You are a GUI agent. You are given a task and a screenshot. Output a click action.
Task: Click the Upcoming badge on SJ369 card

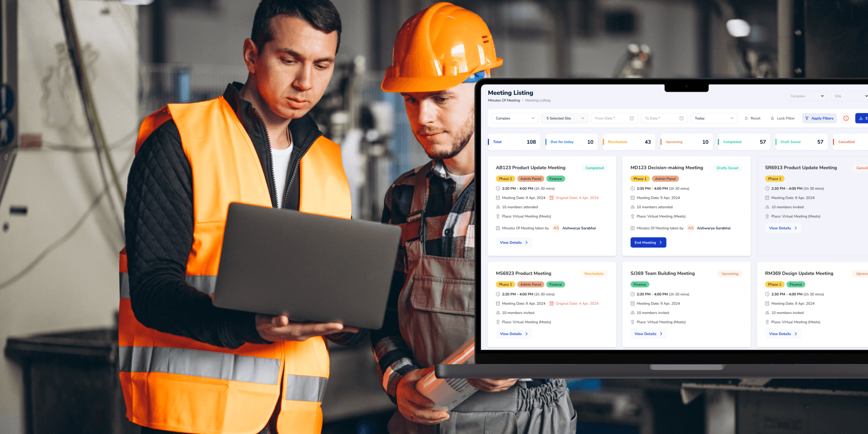point(730,274)
